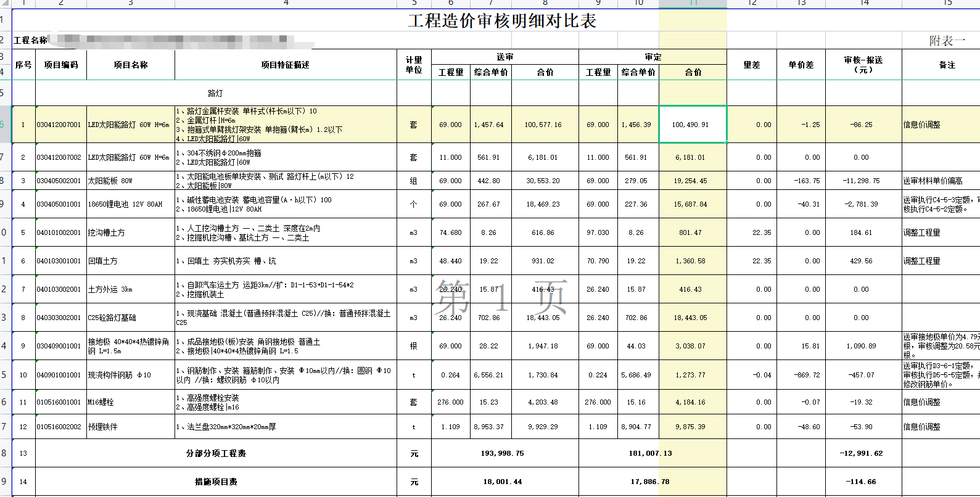Click the 量差 header cell

point(752,65)
